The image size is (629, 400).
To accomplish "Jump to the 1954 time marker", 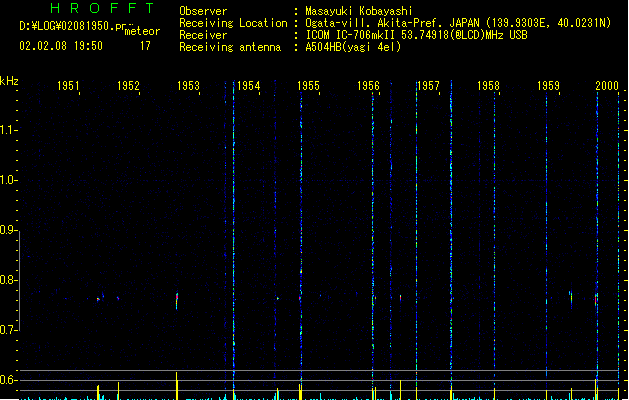I will point(248,85).
